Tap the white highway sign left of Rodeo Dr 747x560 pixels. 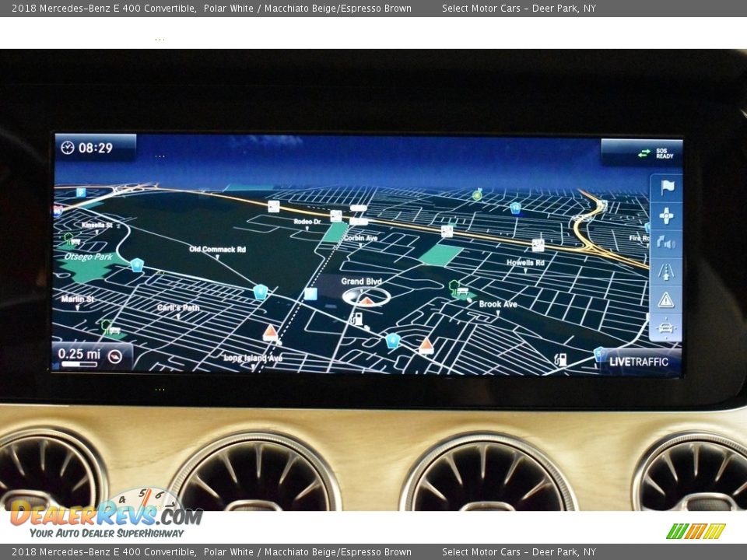point(273,206)
